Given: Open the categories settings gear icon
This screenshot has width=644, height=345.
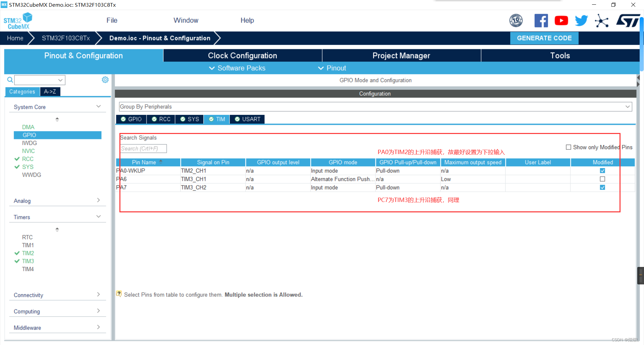Looking at the screenshot, I should click(105, 80).
